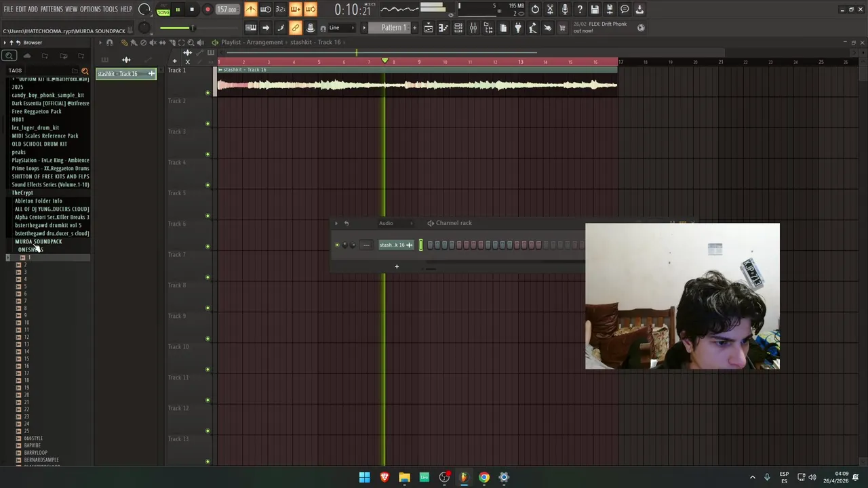Image resolution: width=868 pixels, height=488 pixels.
Task: Select the playlist Zoom tool
Action: point(191,42)
